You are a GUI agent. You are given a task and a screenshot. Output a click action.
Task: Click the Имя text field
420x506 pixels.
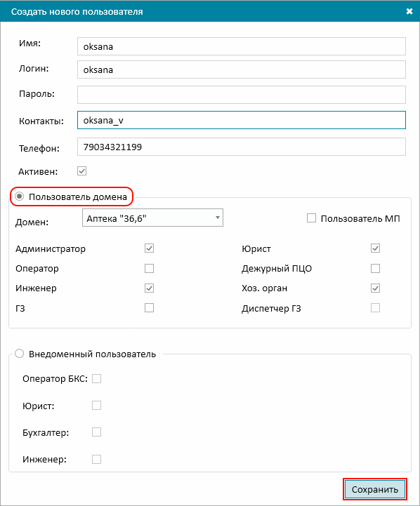(x=241, y=46)
